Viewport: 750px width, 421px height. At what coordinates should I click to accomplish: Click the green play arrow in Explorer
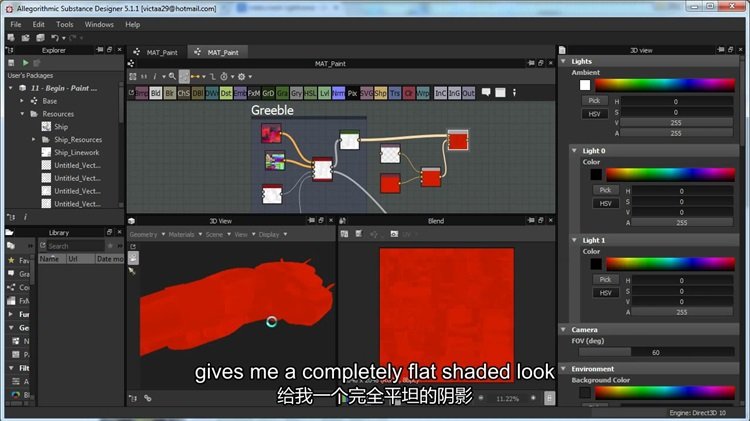click(25, 63)
